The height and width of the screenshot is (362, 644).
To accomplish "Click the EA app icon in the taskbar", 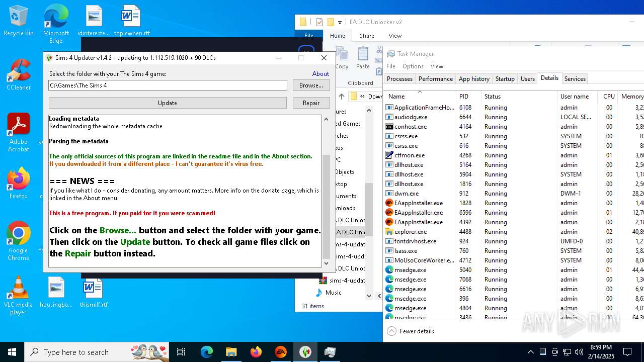I will point(281,352).
